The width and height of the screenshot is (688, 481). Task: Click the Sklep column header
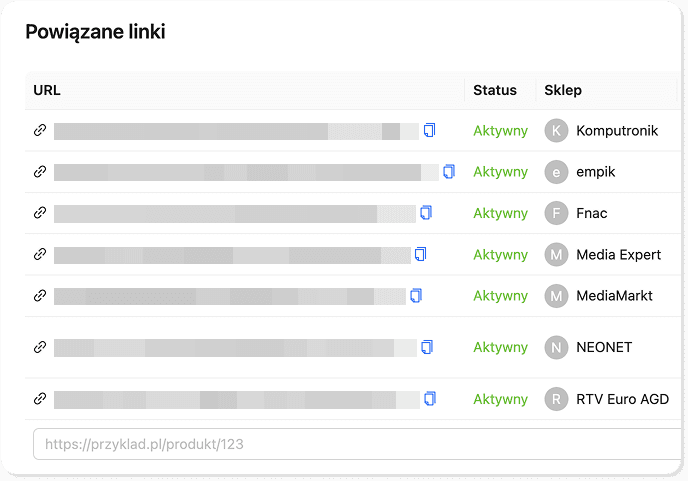click(563, 90)
